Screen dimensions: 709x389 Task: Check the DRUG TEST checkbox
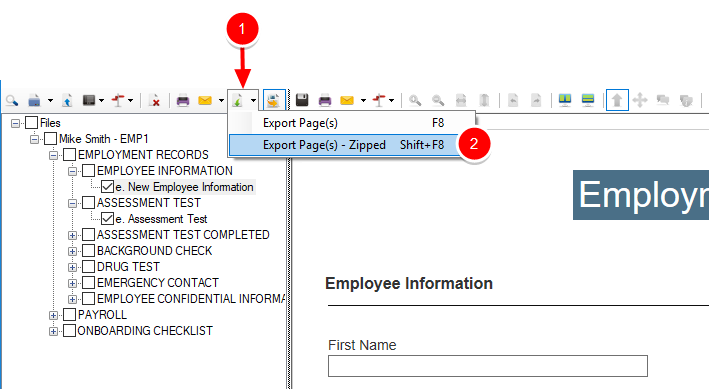[x=89, y=267]
